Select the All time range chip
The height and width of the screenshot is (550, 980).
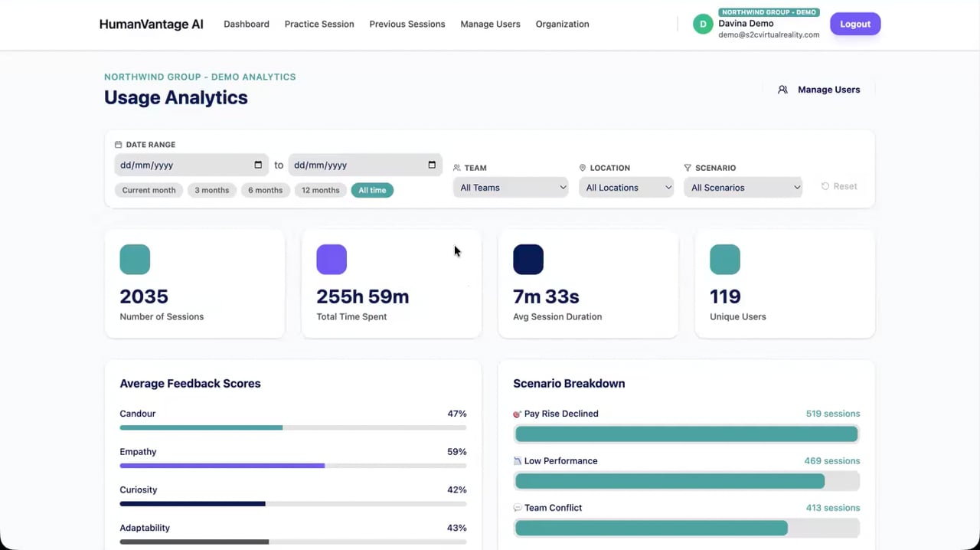[x=372, y=190]
